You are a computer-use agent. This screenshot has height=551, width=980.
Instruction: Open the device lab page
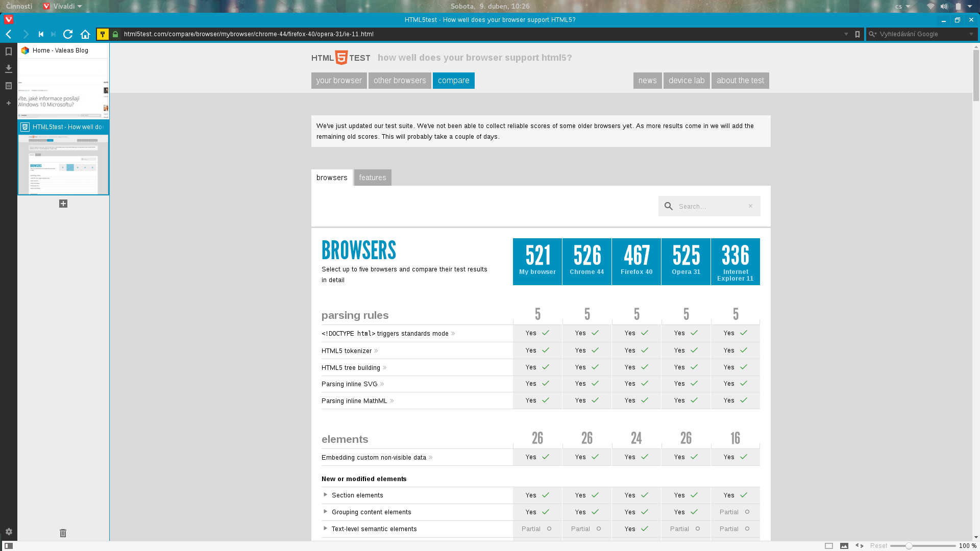click(687, 81)
